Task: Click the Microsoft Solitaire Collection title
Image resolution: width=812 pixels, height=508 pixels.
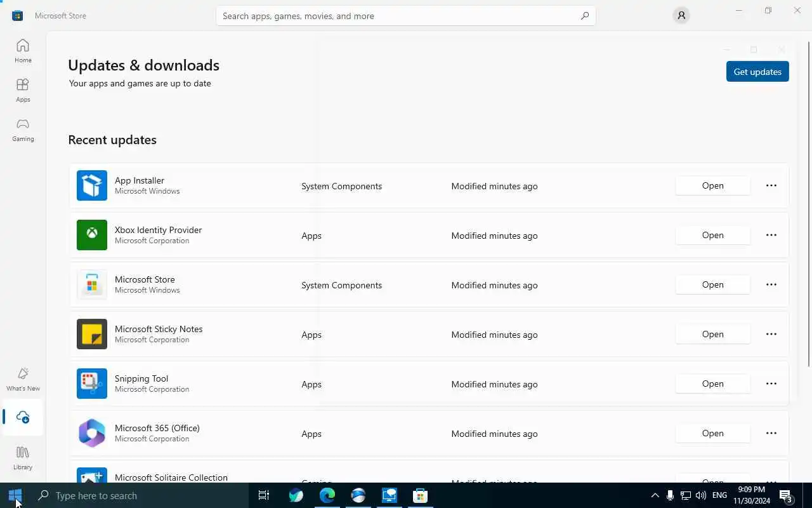Action: (x=171, y=478)
